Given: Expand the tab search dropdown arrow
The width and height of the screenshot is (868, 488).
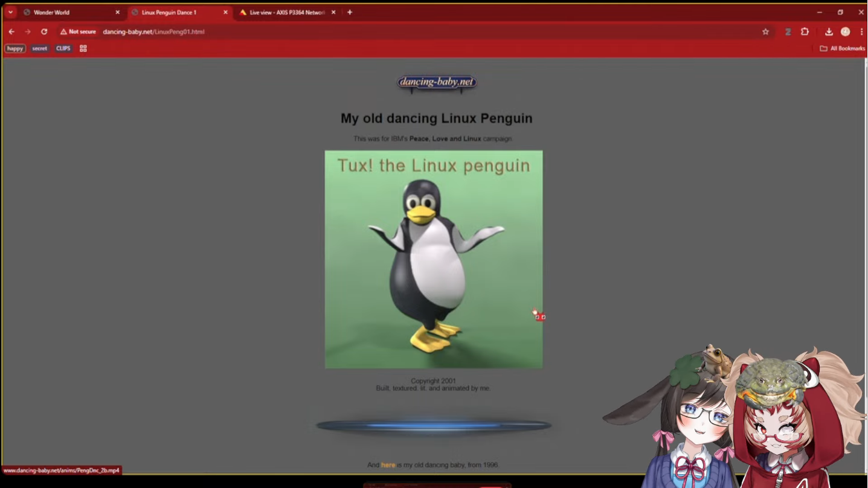Looking at the screenshot, I should tap(10, 12).
